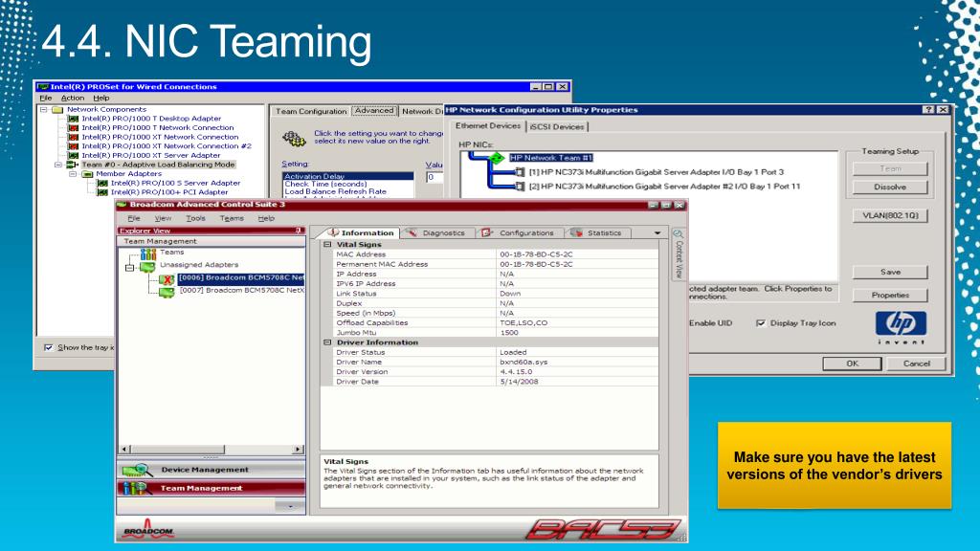Image resolution: width=980 pixels, height=551 pixels.
Task: Click the Intel PRO/1000 T Network Connection adapter icon
Action: (73, 128)
